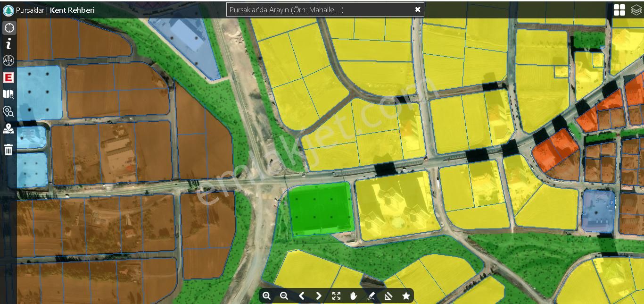The width and height of the screenshot is (644, 304).
Task: Activate the pencil drawing tool
Action: coord(371,296)
